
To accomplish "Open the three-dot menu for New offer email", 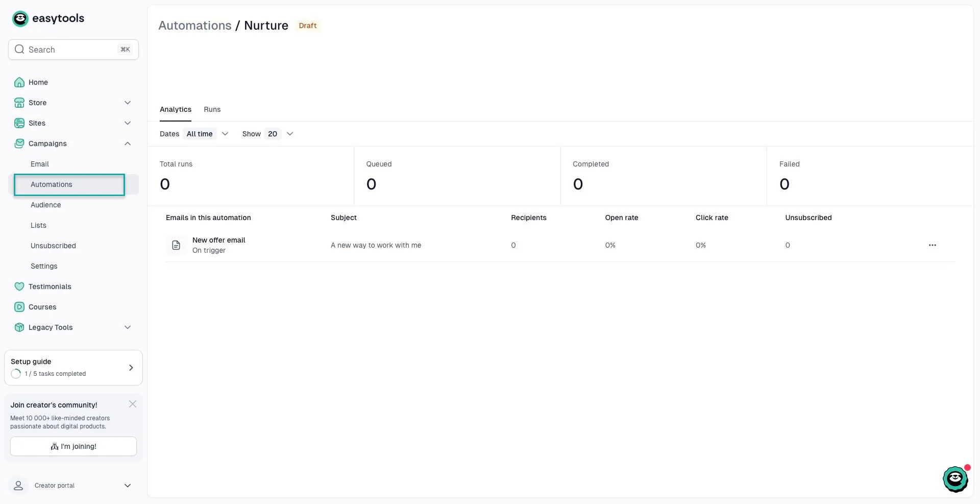I will (933, 245).
